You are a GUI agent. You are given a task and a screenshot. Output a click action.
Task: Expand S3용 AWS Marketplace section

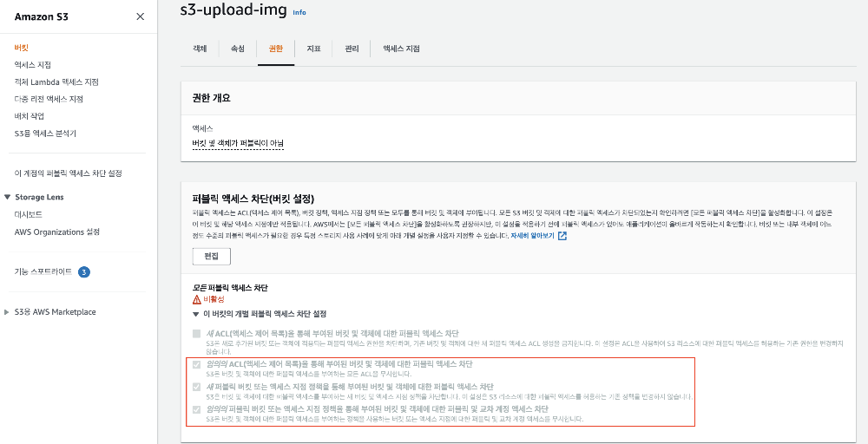[7, 312]
